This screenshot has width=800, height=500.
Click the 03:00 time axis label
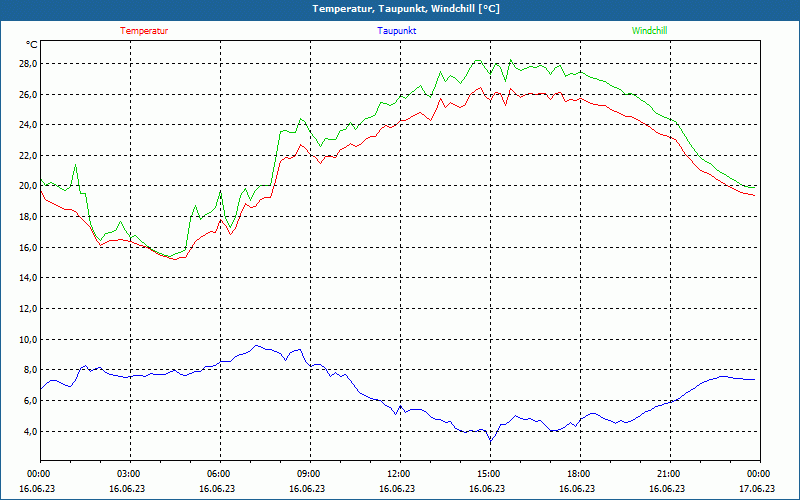click(131, 474)
